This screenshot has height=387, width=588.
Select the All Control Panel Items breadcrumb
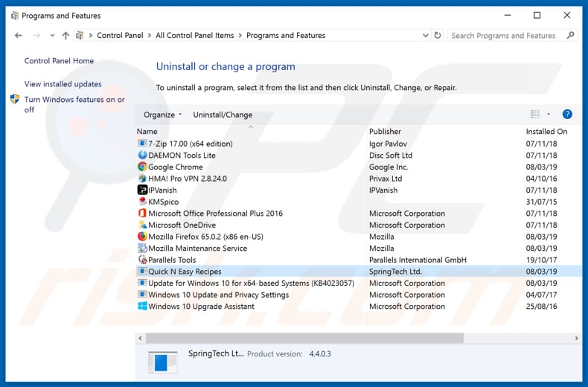[194, 35]
